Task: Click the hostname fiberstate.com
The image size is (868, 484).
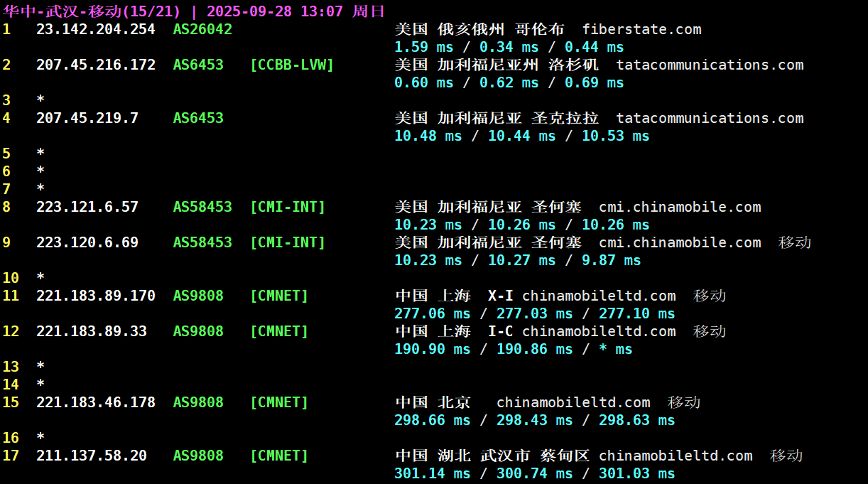Action: coord(641,29)
